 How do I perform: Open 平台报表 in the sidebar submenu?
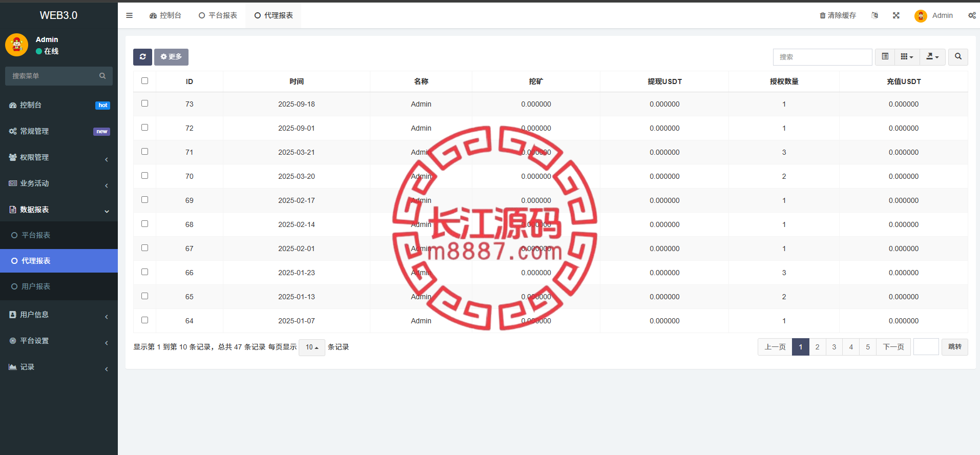pos(59,235)
